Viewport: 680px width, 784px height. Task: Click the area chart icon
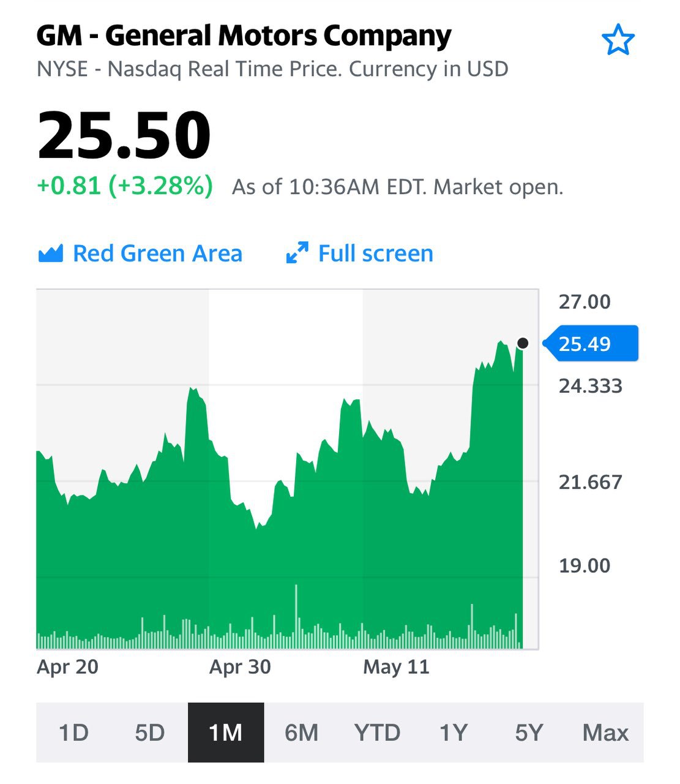[50, 254]
